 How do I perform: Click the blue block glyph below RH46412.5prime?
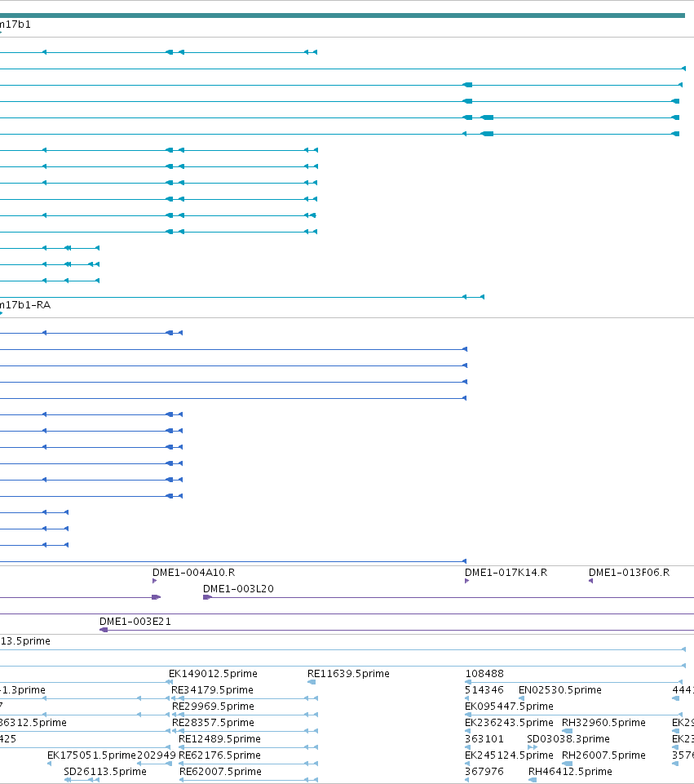click(x=533, y=780)
